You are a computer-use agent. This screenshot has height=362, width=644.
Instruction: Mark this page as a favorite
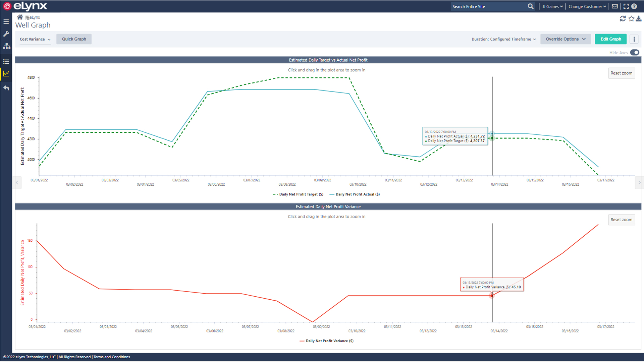click(x=631, y=18)
